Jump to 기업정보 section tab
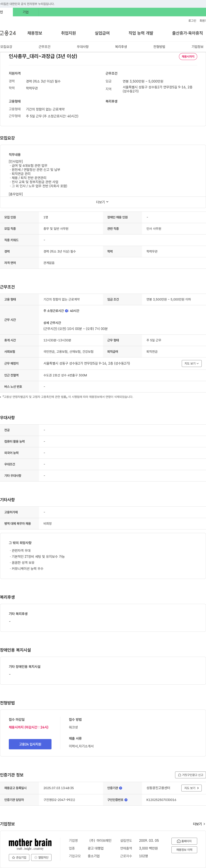This screenshot has height=868, width=206. pos(198,46)
